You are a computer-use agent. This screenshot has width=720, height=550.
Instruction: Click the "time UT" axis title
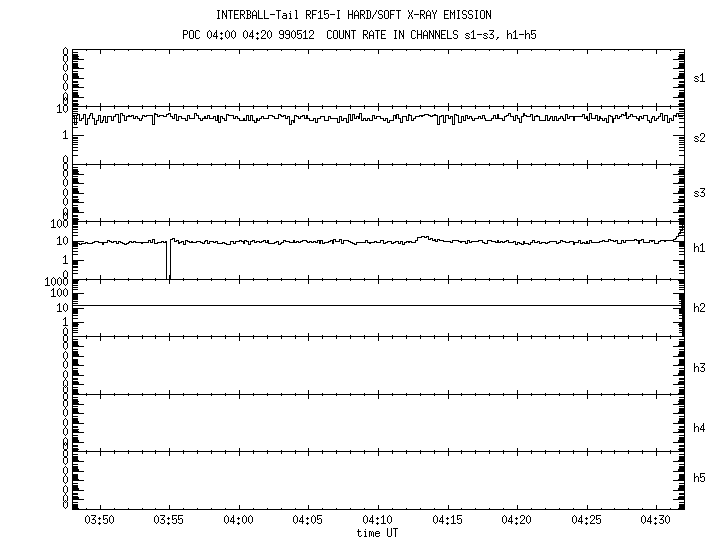[x=378, y=533]
